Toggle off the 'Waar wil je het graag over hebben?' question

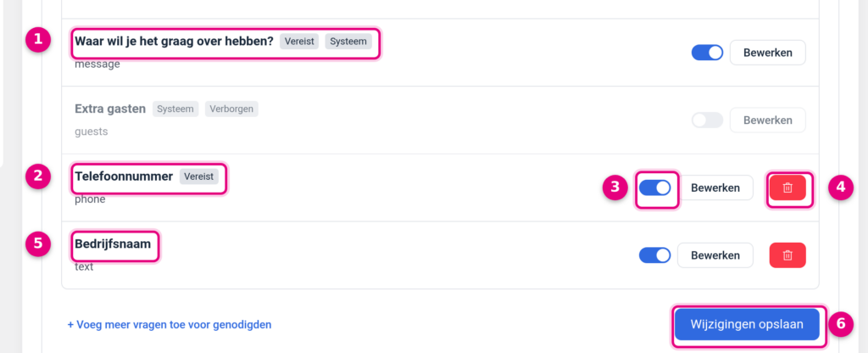tap(708, 53)
